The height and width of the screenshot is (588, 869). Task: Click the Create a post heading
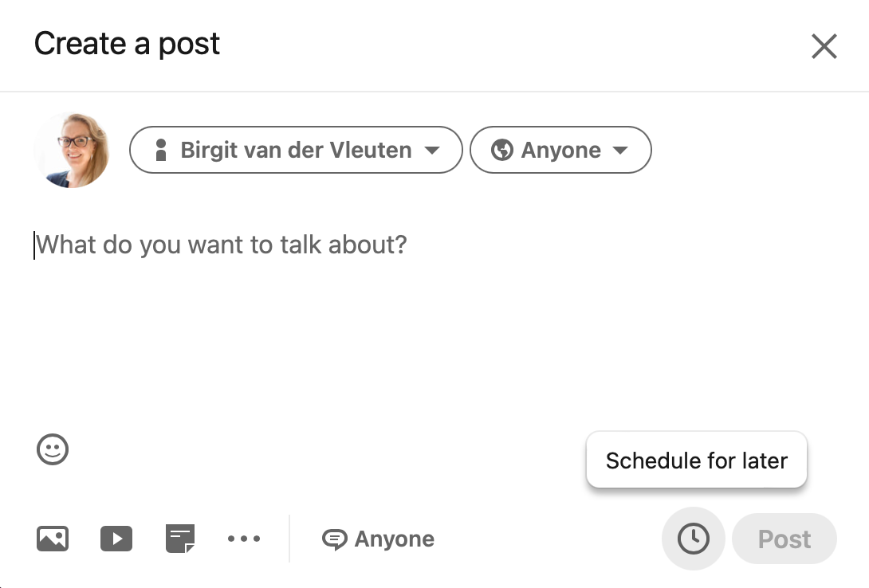point(127,44)
